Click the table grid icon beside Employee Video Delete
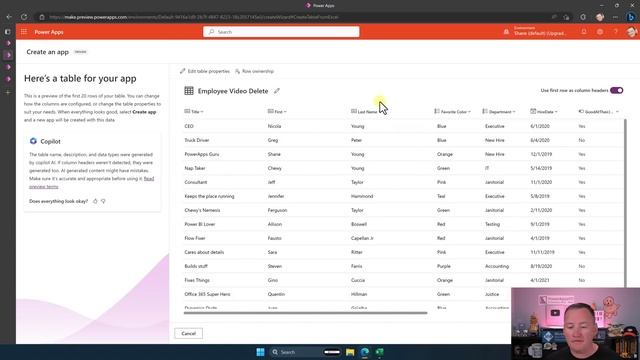The height and width of the screenshot is (360, 640). point(189,91)
